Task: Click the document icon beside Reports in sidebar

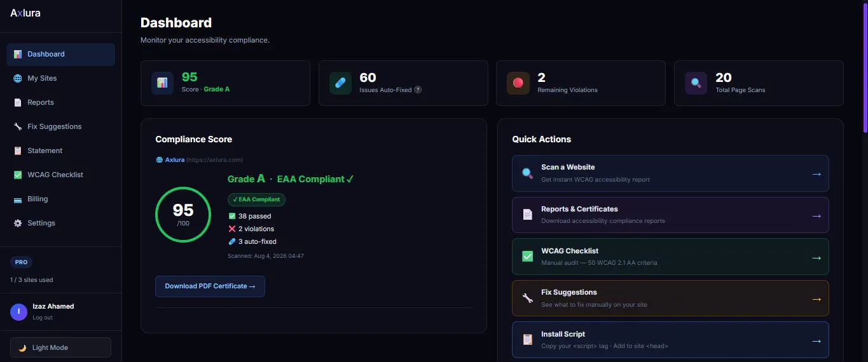Action: tap(18, 103)
